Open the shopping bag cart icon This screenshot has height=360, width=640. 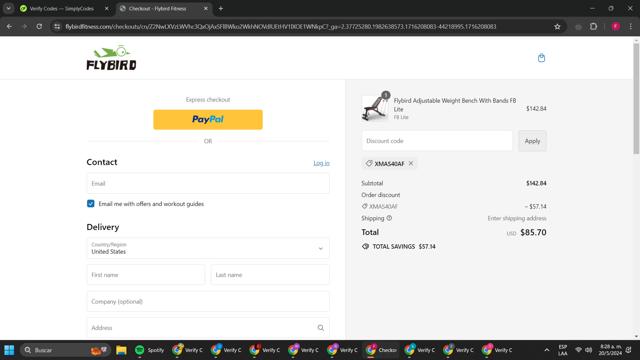541,58
